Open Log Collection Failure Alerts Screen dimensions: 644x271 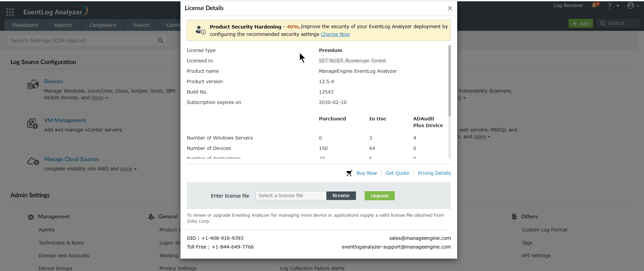pyautogui.click(x=312, y=268)
